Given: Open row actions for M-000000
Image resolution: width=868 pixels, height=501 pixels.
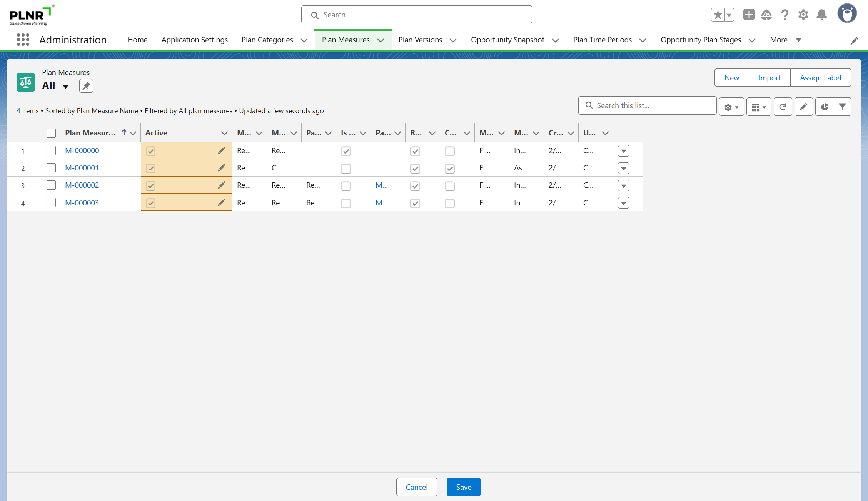Looking at the screenshot, I should [x=623, y=151].
